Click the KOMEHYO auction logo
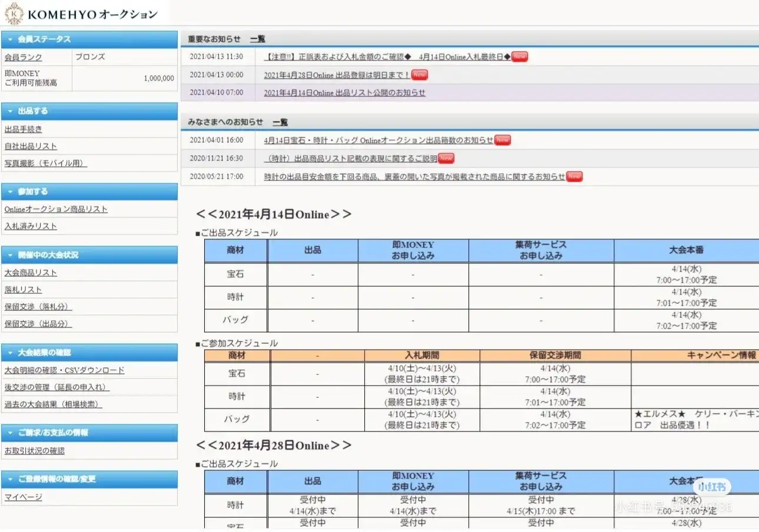 81,14
